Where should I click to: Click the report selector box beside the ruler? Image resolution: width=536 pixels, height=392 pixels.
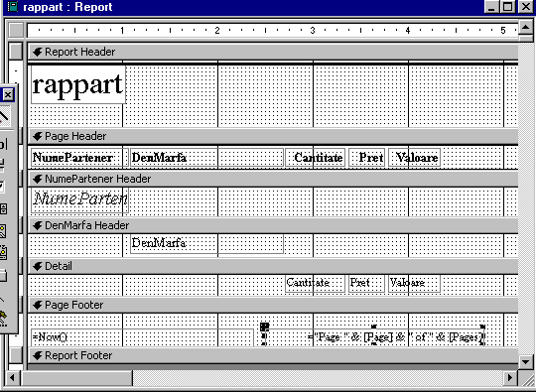click(16, 30)
